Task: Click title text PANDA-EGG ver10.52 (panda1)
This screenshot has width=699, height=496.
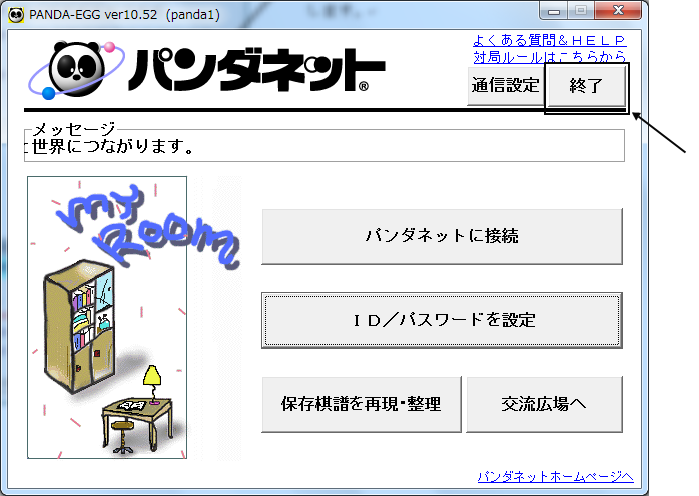Action: [x=124, y=15]
